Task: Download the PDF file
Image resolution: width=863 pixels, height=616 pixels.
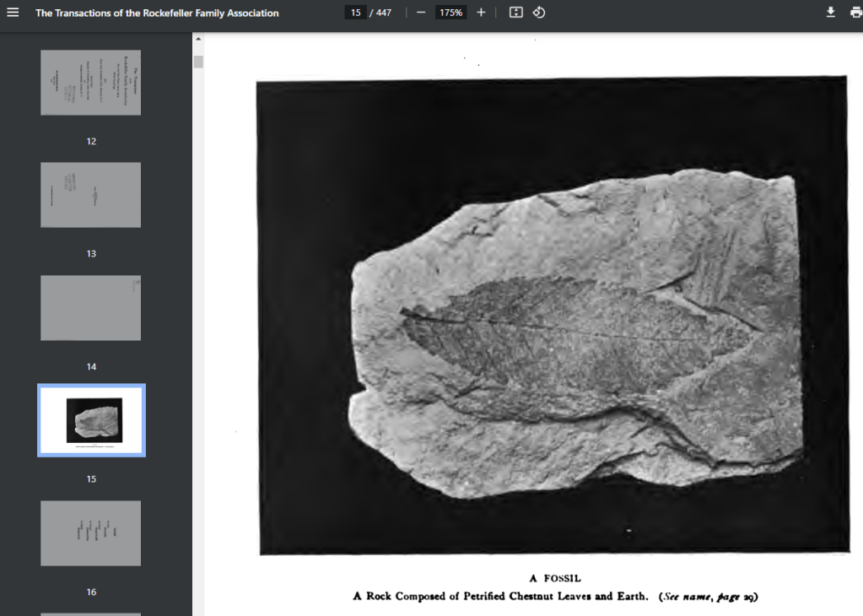Action: 830,13
